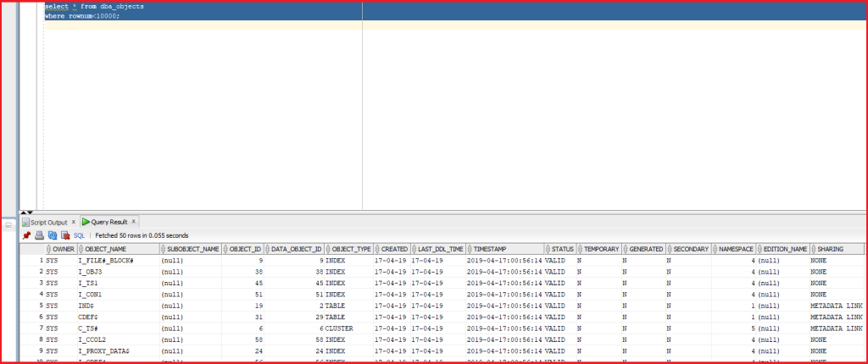The image size is (868, 364).
Task: Click the sort icon on NAMESPACE column
Action: [x=715, y=249]
